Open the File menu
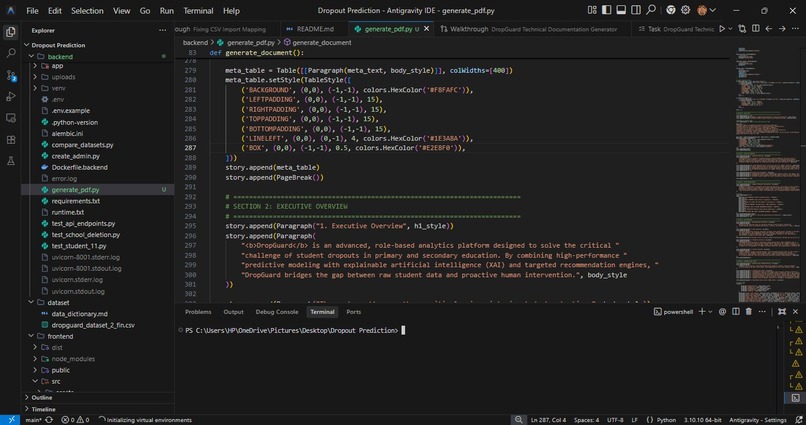 (x=32, y=10)
